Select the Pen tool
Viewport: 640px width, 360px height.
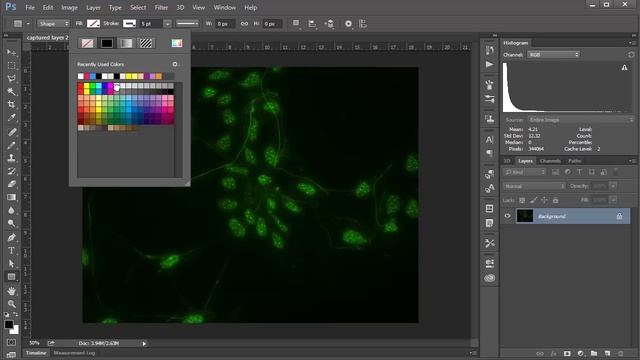click(11, 237)
